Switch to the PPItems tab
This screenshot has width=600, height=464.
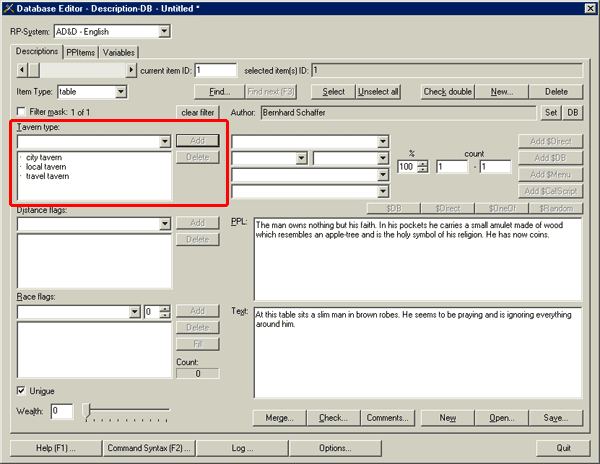[80, 52]
